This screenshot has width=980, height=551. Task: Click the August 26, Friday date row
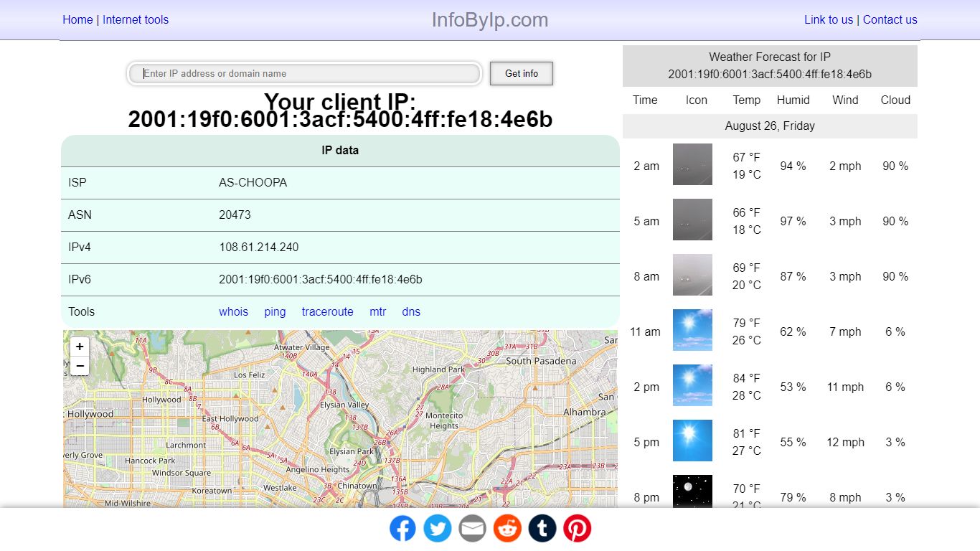770,126
